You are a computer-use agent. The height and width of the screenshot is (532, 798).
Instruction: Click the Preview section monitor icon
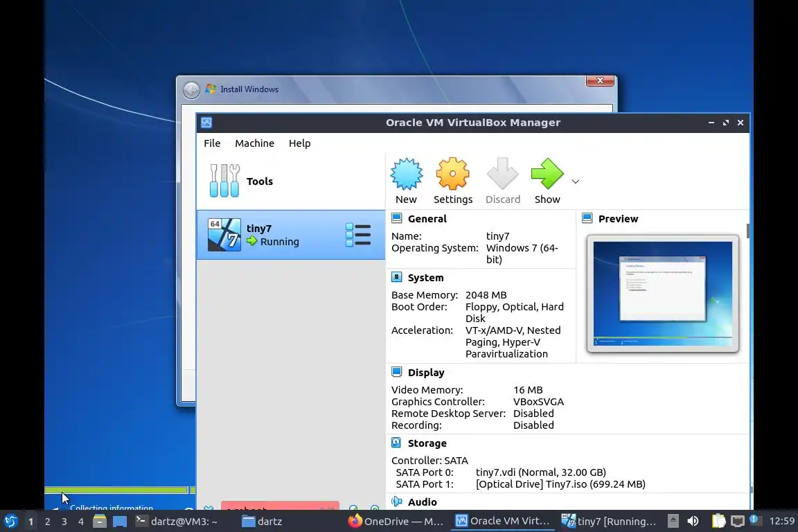coord(587,218)
